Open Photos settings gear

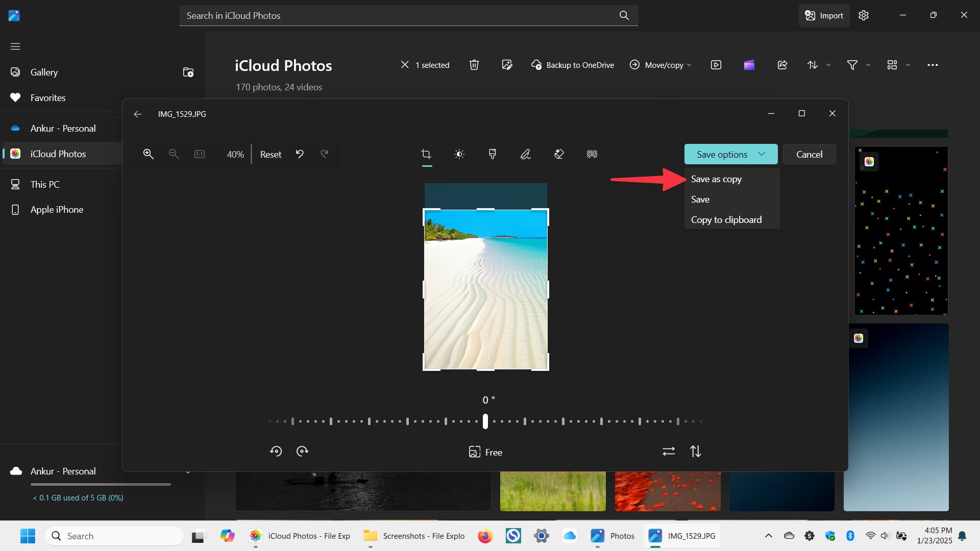(864, 15)
